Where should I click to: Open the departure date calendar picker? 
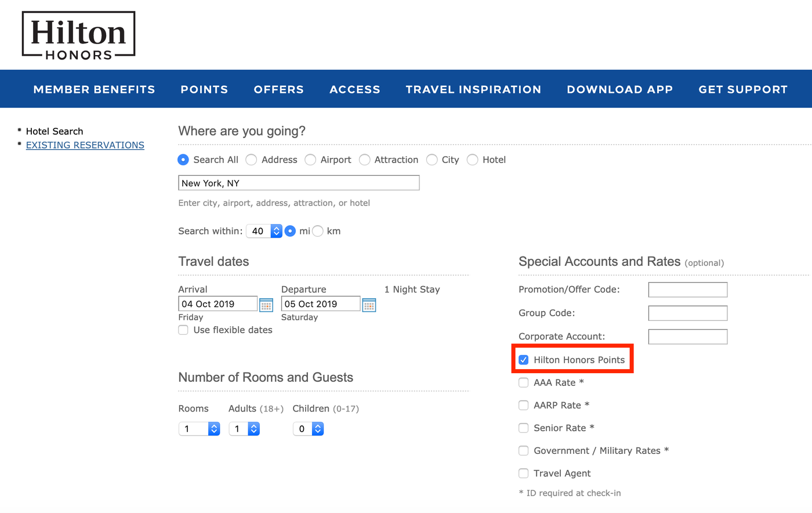coord(369,304)
